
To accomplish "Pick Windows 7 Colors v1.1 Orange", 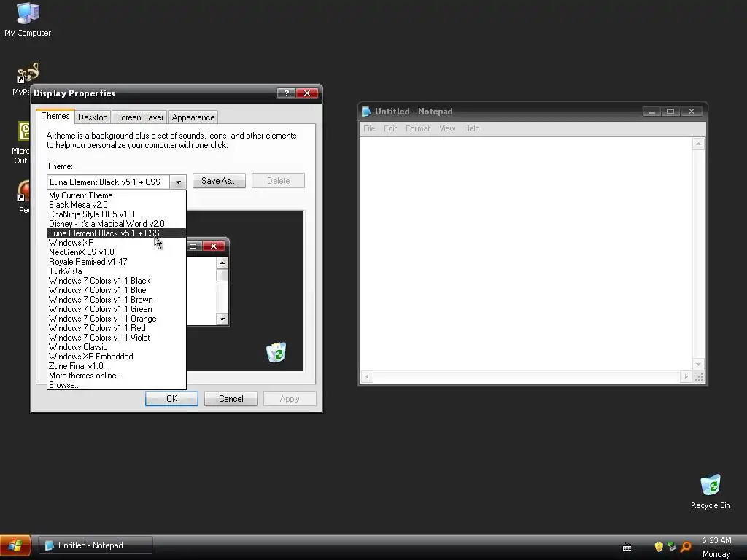I will point(116,319).
